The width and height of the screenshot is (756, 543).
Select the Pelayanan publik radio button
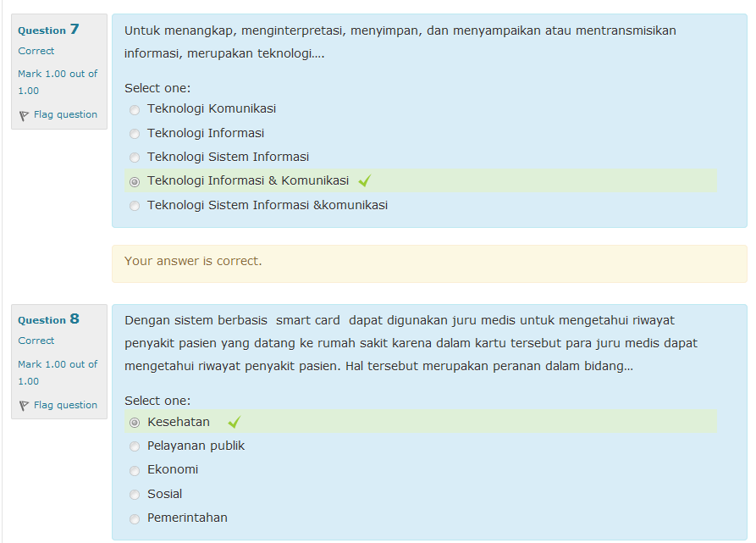pyautogui.click(x=135, y=446)
